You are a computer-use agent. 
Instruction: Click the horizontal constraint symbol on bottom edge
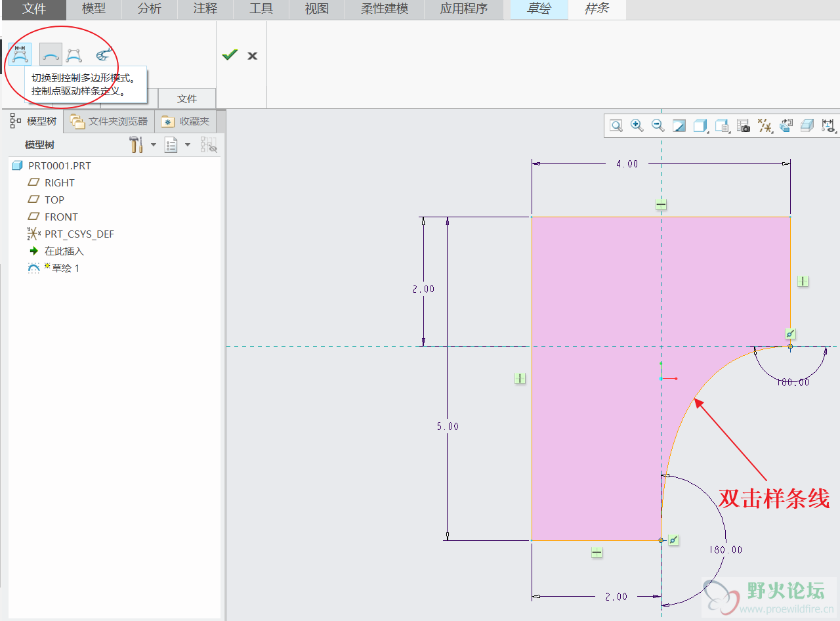(x=597, y=553)
